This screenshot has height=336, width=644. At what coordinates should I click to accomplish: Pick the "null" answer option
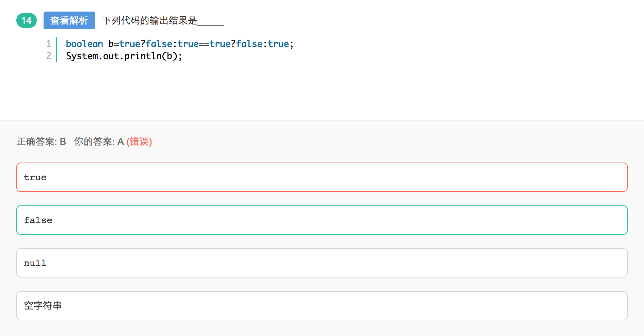(x=322, y=263)
